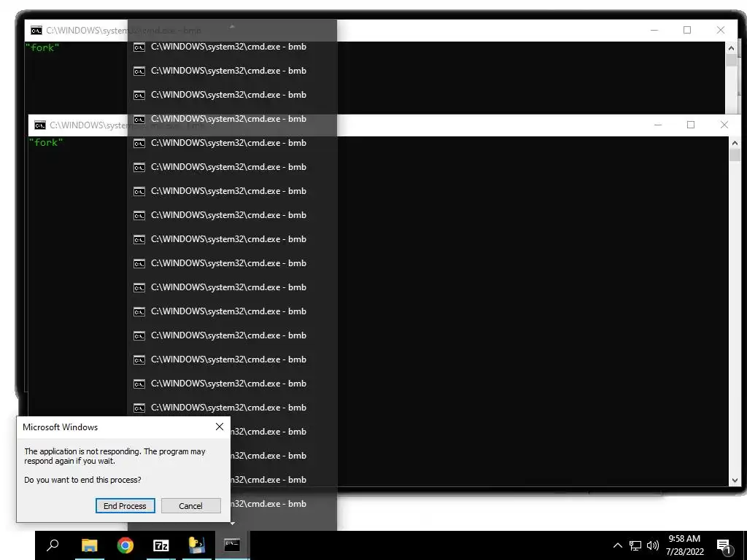Click the back cmd window's title bar icon

(x=36, y=31)
